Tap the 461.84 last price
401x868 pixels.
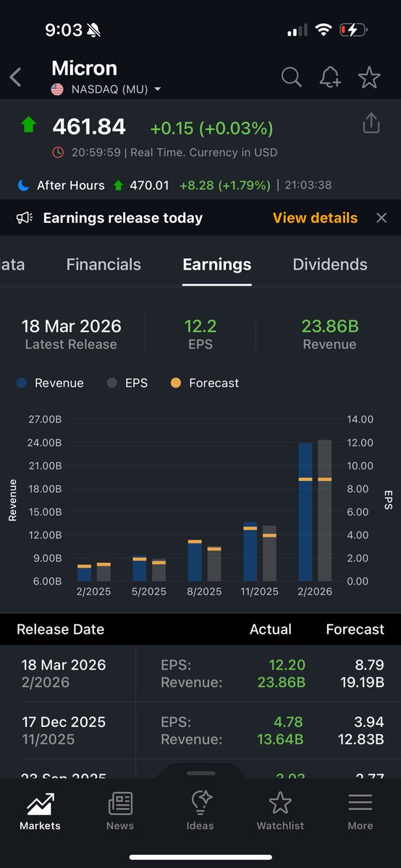[x=89, y=127]
